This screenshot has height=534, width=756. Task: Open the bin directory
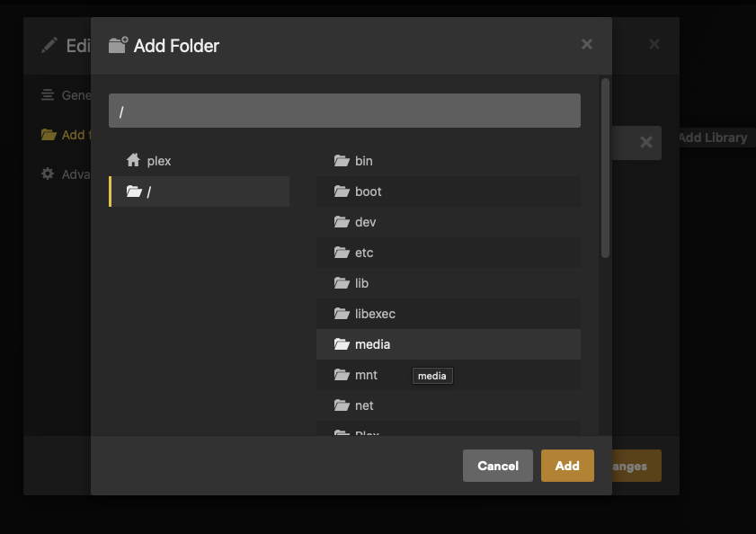pyautogui.click(x=449, y=161)
